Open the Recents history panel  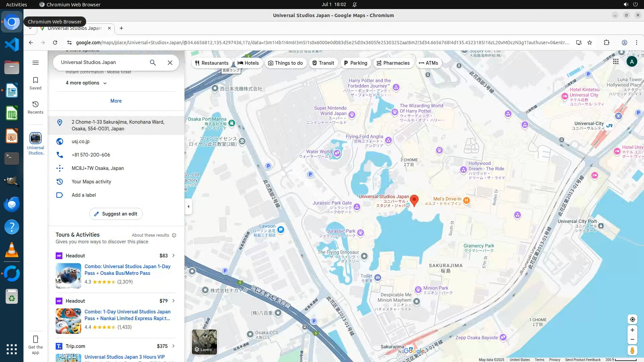36,107
